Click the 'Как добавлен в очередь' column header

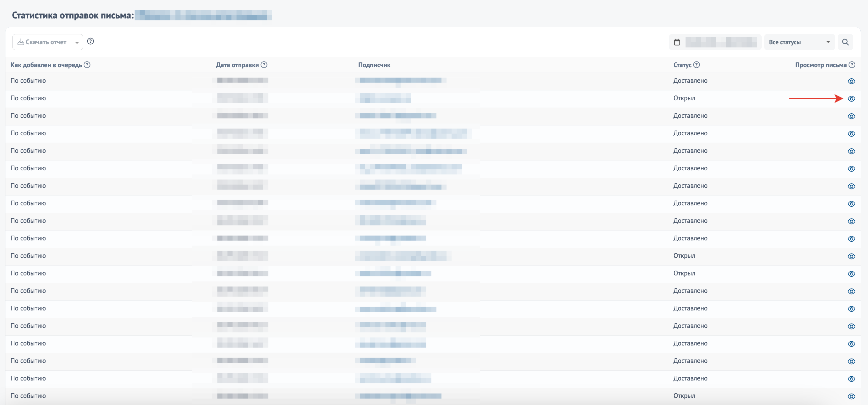46,65
